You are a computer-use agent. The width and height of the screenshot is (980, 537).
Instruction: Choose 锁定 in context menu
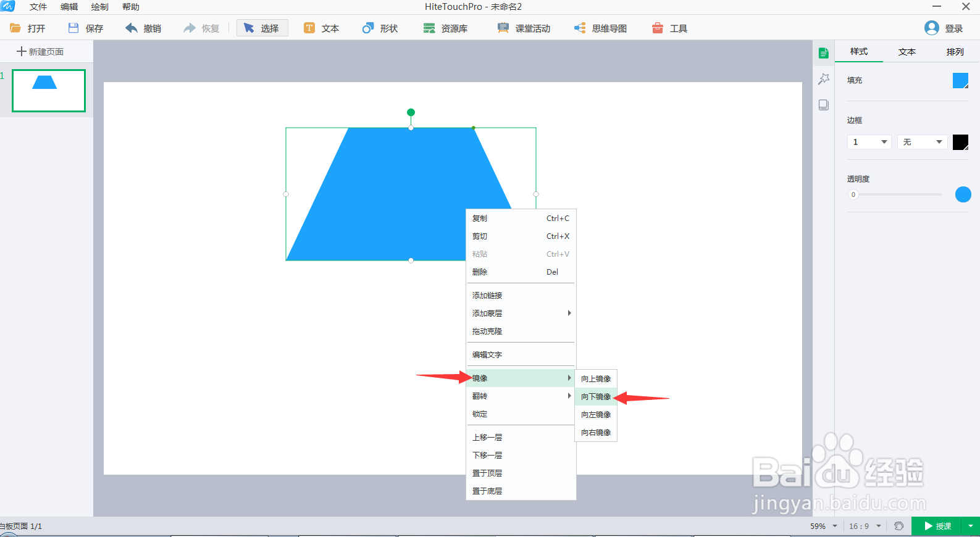521,414
